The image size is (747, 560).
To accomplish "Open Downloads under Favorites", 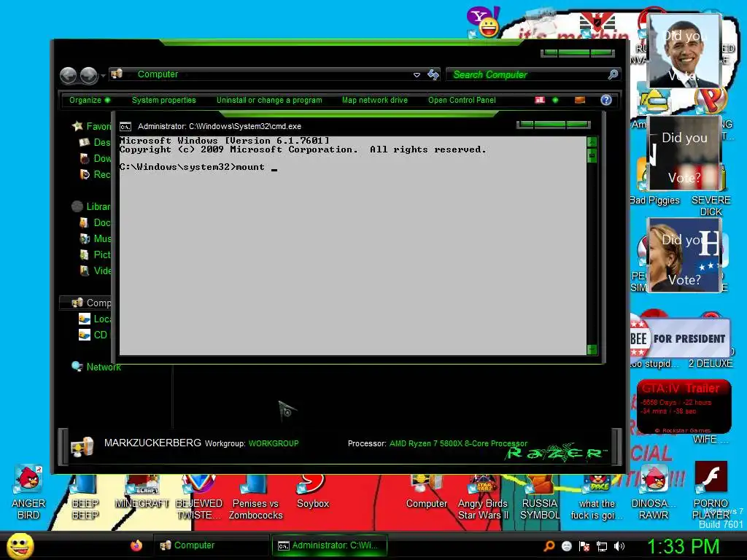I will (x=95, y=158).
